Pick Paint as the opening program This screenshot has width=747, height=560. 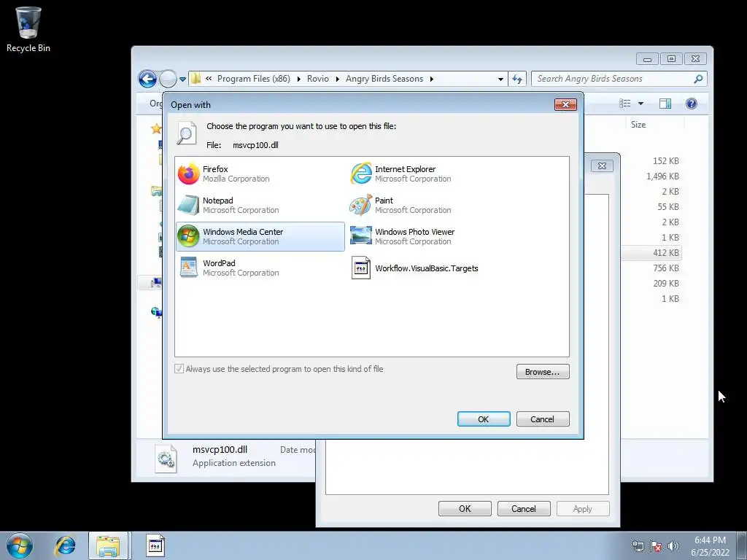coord(432,205)
